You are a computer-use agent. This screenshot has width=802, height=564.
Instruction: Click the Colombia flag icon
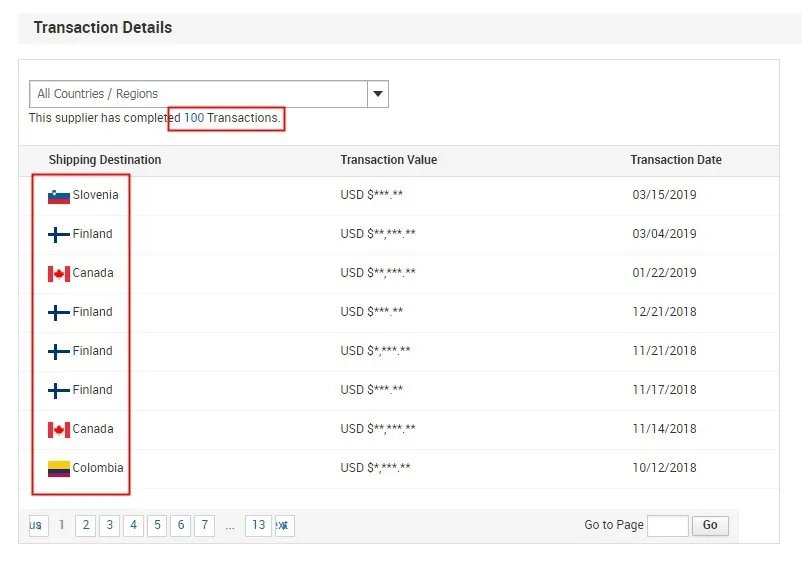(58, 468)
